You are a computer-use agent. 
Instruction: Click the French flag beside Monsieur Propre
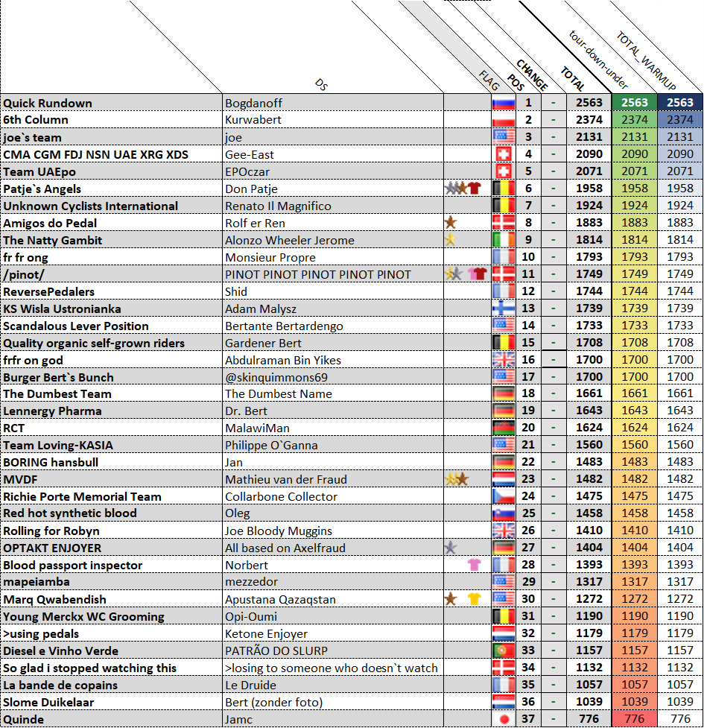504,257
